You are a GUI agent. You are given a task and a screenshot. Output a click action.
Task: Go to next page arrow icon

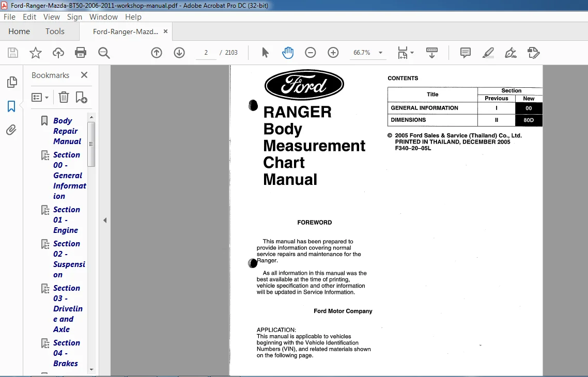(x=179, y=53)
